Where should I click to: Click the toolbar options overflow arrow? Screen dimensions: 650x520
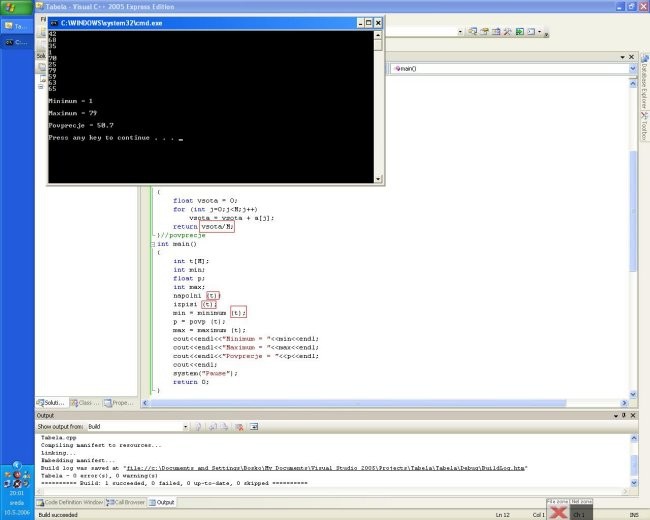pyautogui.click(x=546, y=34)
